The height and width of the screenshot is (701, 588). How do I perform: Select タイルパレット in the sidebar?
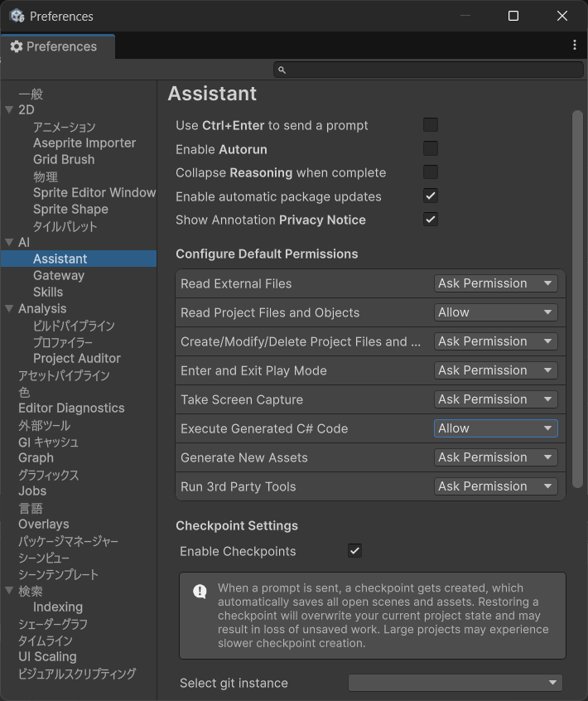coord(65,226)
